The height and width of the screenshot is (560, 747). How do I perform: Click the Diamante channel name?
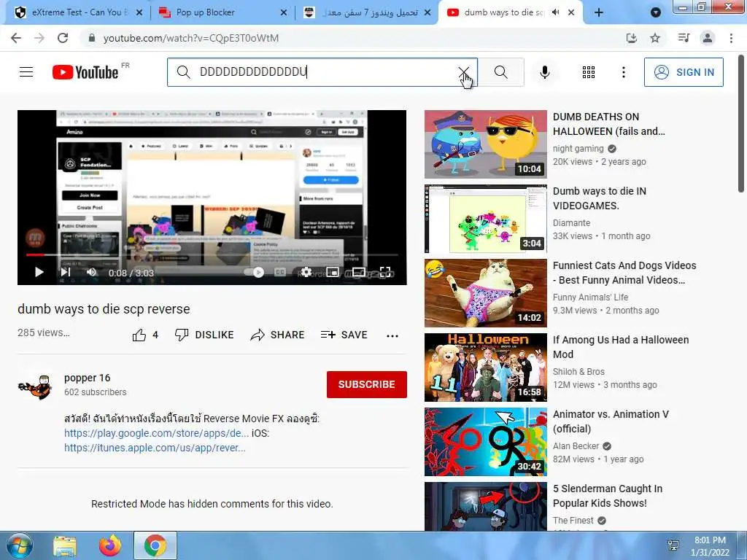[x=571, y=223]
